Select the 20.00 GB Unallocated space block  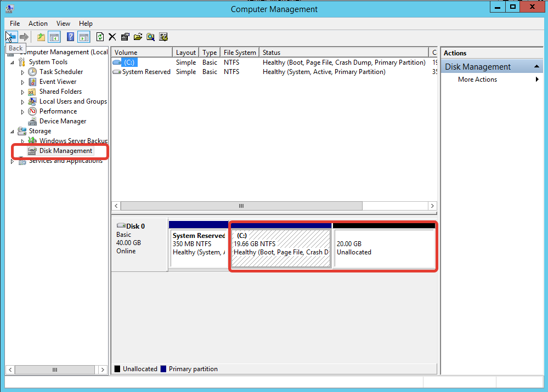(x=384, y=248)
